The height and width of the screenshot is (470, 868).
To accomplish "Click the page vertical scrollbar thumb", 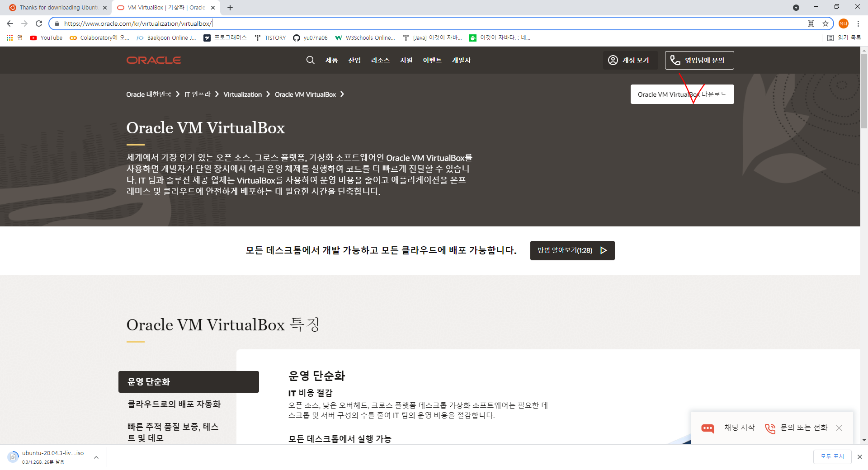I will point(864,90).
